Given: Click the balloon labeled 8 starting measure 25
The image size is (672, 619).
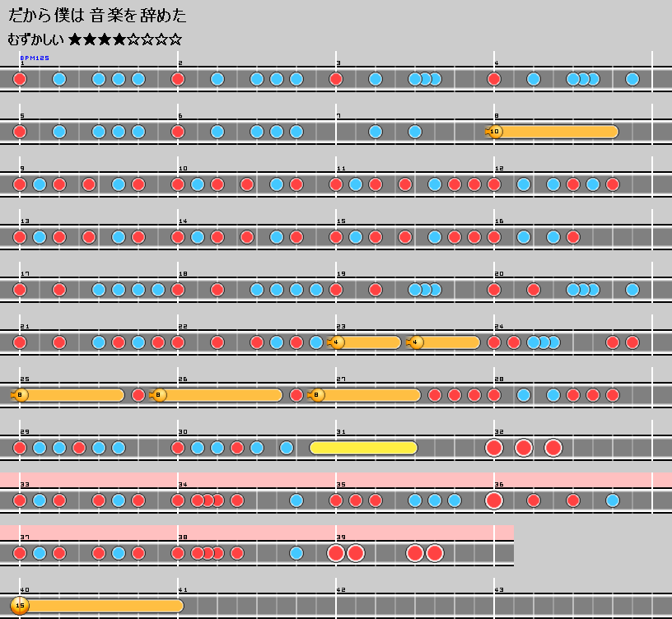Looking at the screenshot, I should click(x=21, y=395).
